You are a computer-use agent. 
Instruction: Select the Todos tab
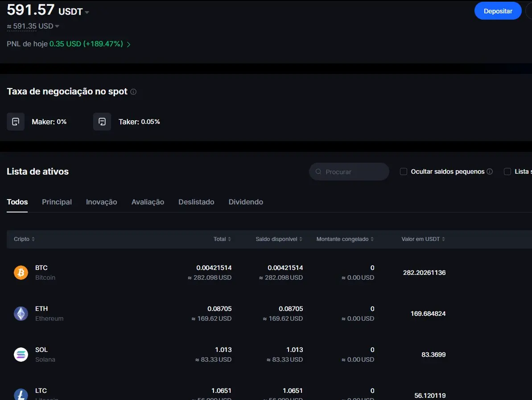click(17, 202)
